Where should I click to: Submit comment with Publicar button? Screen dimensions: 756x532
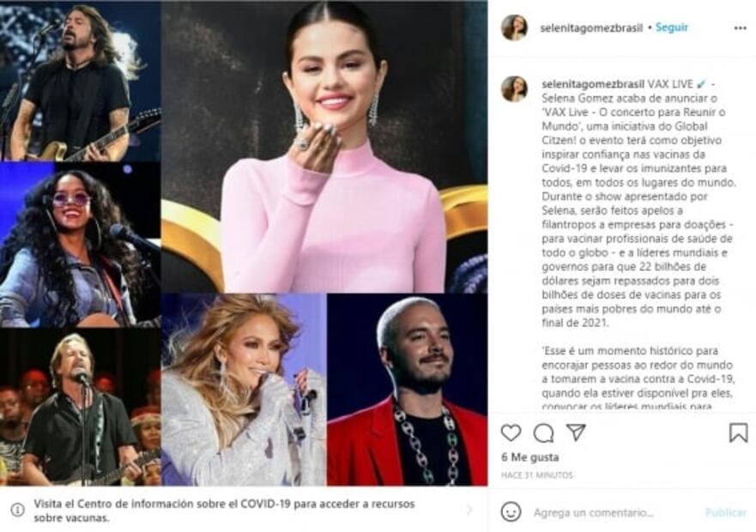pos(726,512)
